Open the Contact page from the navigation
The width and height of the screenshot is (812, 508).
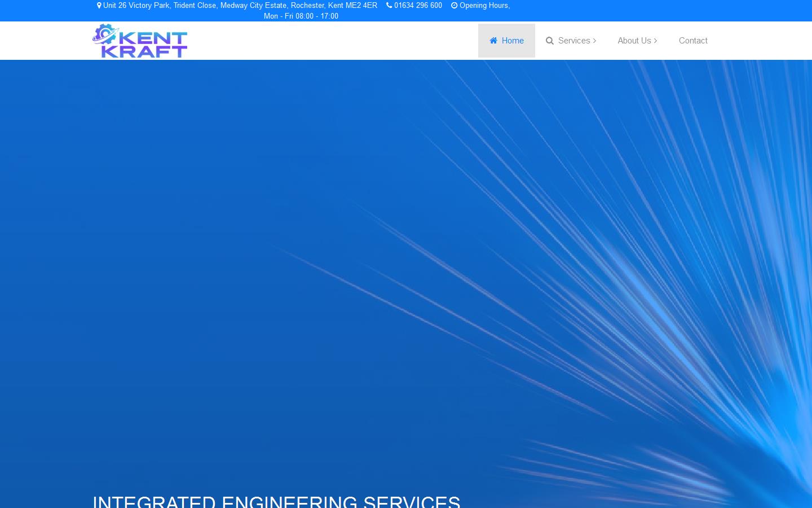coord(693,41)
